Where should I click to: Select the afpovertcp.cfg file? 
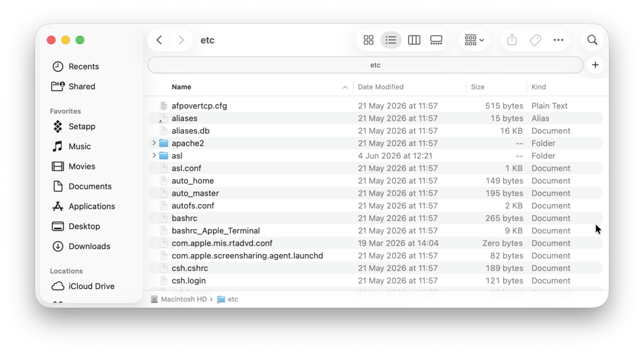375,106
